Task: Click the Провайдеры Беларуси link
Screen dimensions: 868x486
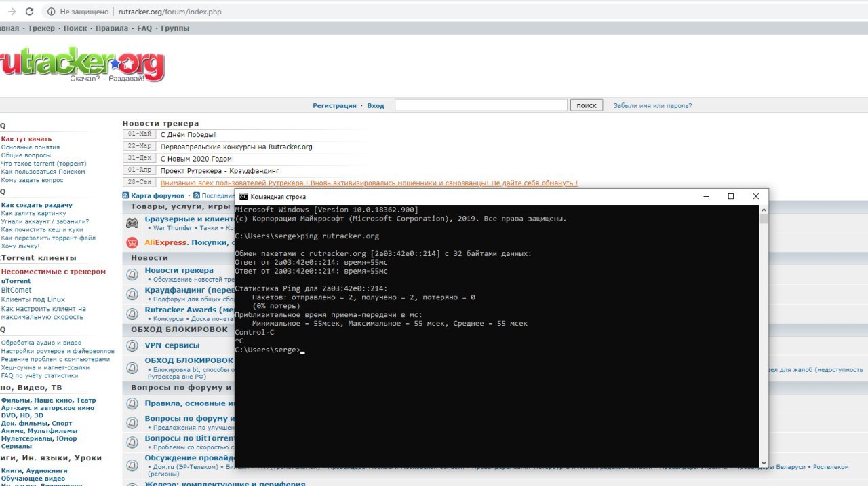Action: 770,467
